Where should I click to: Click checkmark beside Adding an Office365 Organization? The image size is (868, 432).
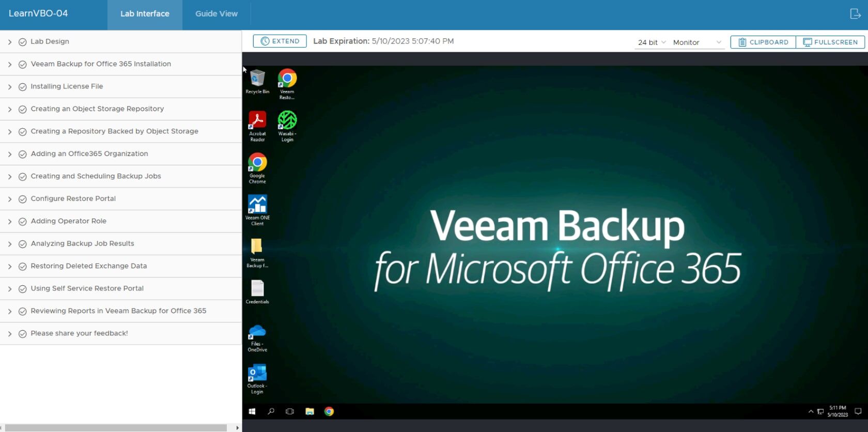[x=23, y=154]
